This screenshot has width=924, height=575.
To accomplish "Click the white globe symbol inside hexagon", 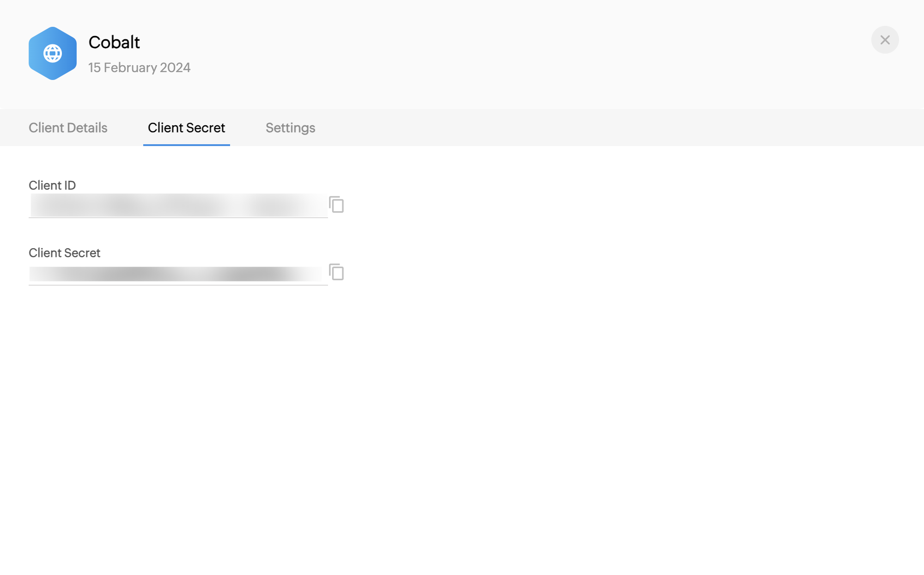I will 53,53.
